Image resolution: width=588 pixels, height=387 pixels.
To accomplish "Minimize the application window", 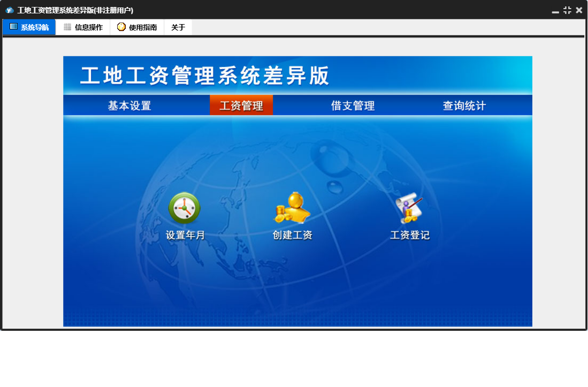I will (555, 11).
